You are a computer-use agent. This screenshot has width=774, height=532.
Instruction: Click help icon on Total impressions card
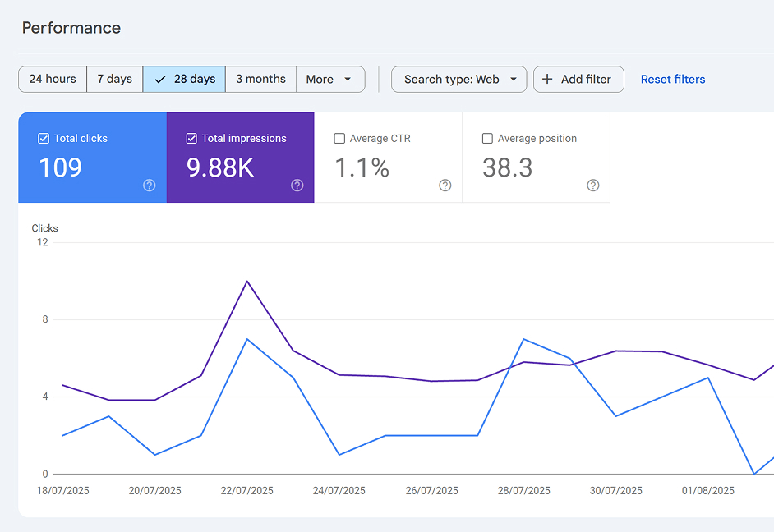pyautogui.click(x=297, y=186)
